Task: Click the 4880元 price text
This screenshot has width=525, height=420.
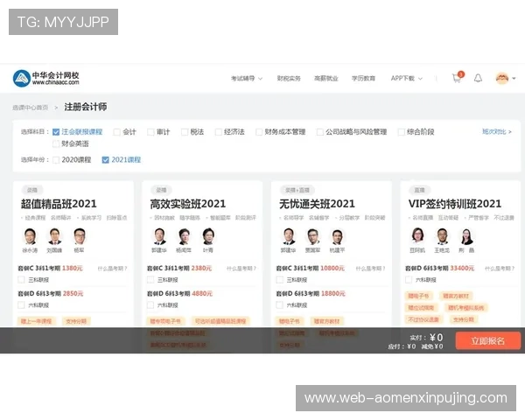Action: [x=202, y=294]
